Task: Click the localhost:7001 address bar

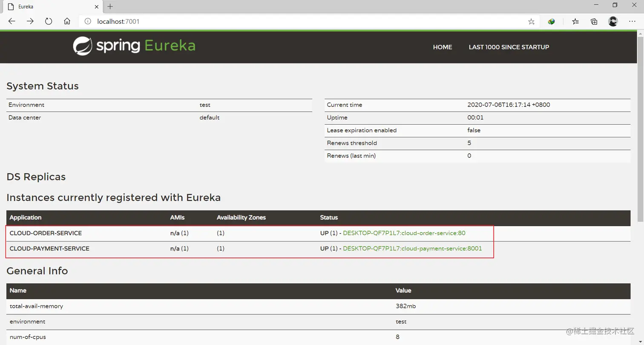Action: tap(309, 21)
